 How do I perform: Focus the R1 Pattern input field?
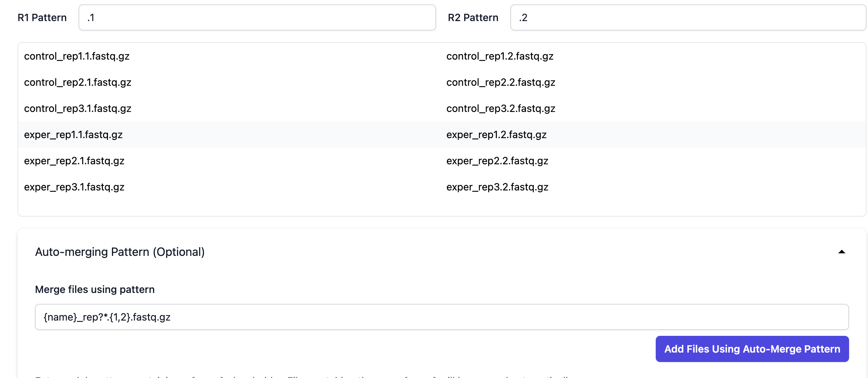257,17
